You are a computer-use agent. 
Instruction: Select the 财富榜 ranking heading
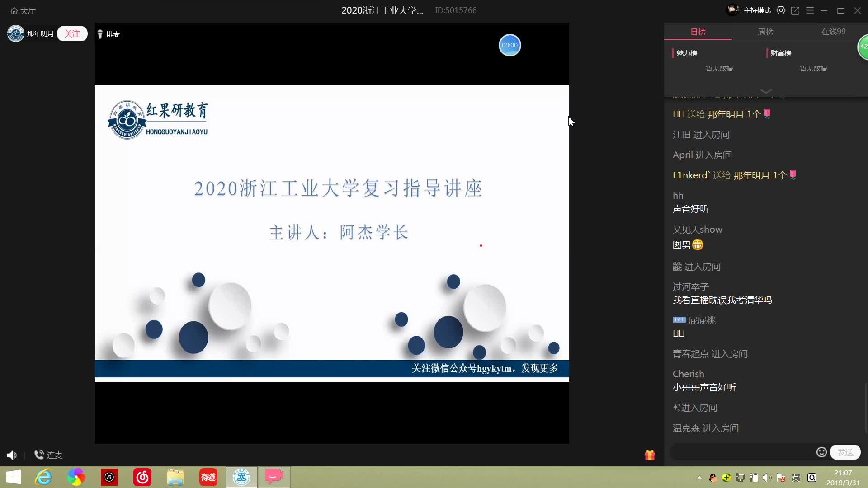(781, 53)
